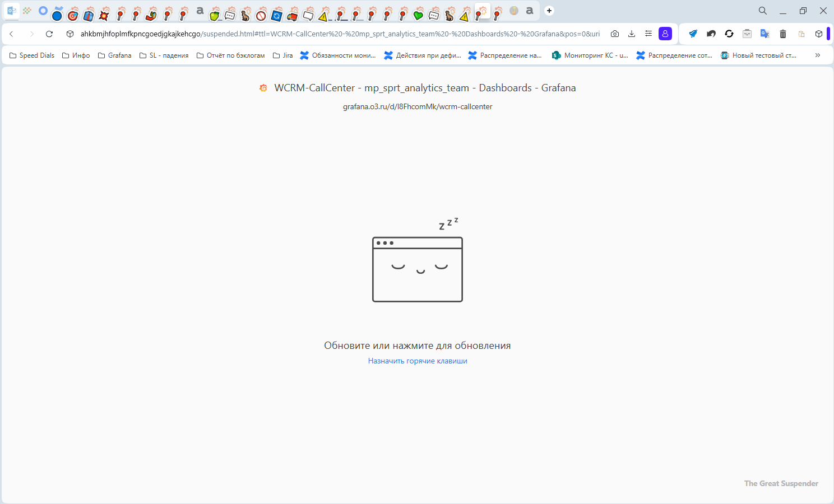The image size is (834, 504).
Task: Open the purple profile account button
Action: click(x=665, y=34)
